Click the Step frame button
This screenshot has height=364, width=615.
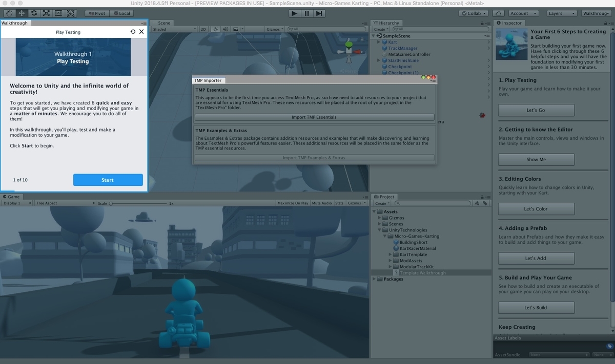tap(319, 13)
